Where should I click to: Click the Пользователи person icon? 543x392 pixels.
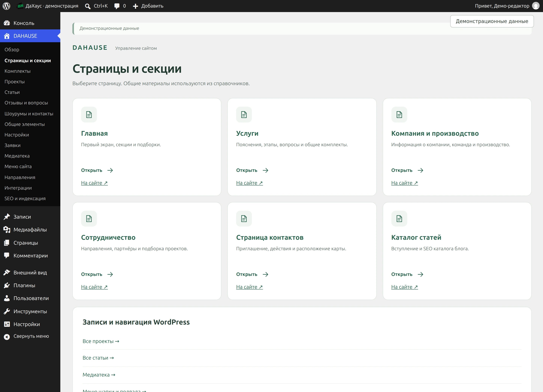point(7,298)
